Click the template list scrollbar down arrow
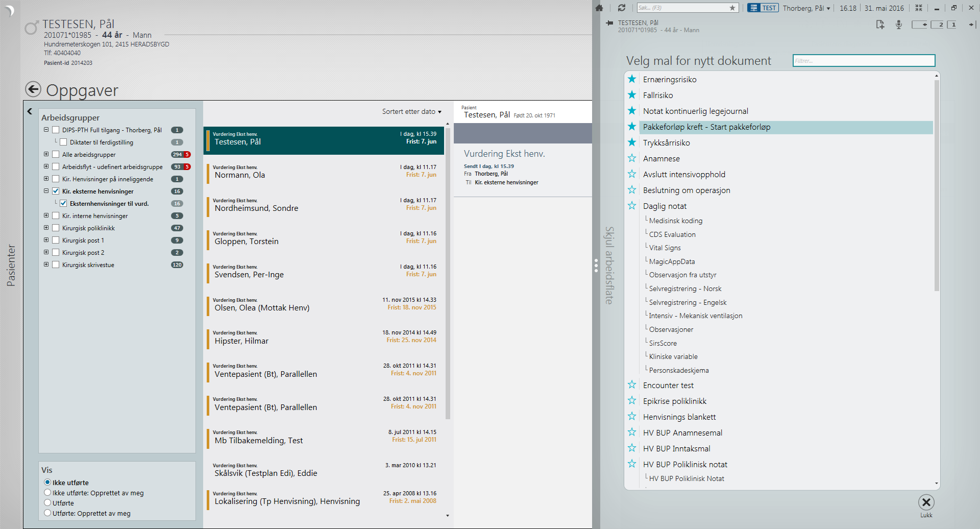Viewport: 980px width, 529px height. coord(937,483)
